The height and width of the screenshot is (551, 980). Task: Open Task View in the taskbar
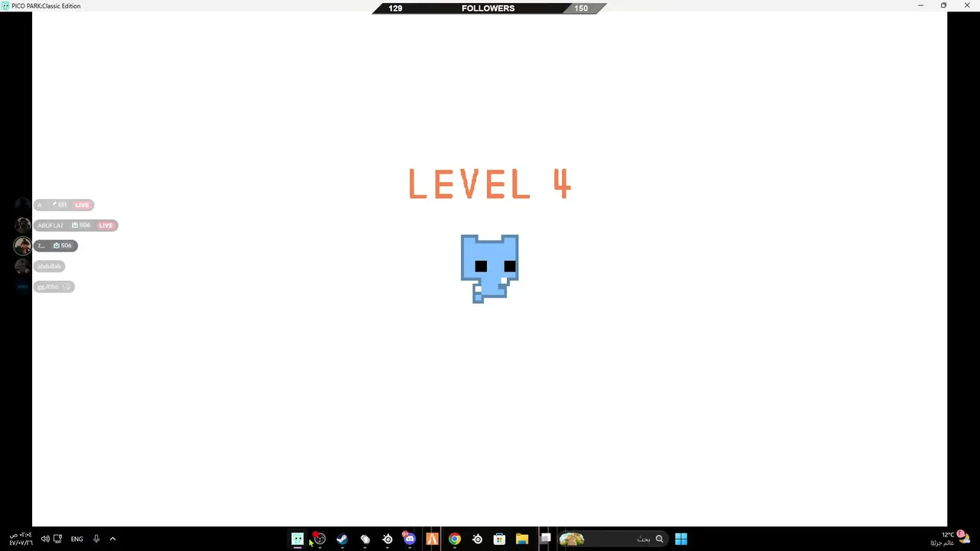point(545,539)
